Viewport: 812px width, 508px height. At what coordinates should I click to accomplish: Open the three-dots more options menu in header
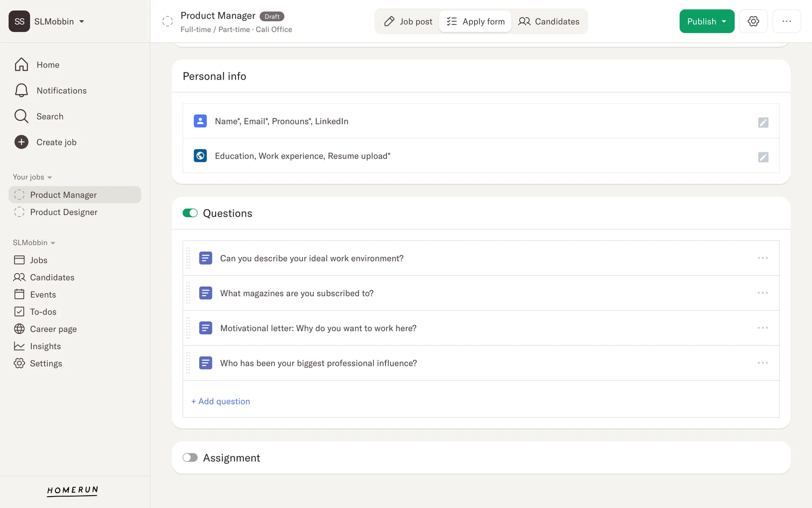point(786,21)
